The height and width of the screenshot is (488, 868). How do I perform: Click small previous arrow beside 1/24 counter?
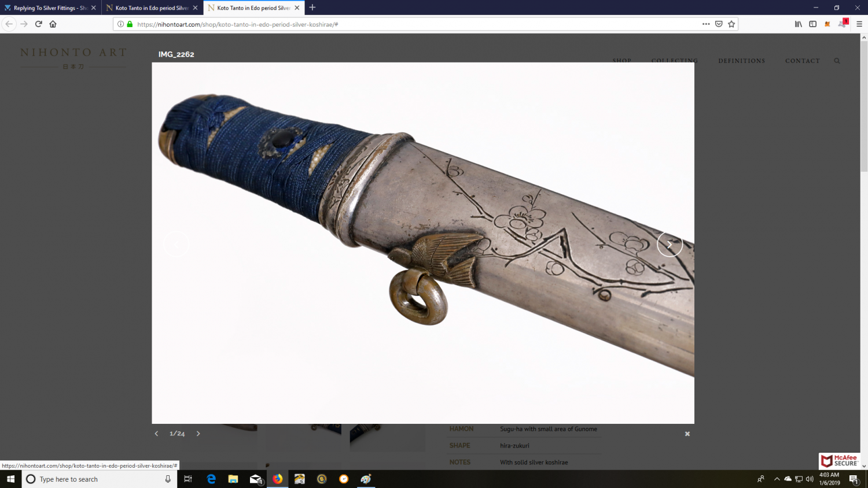click(x=156, y=434)
